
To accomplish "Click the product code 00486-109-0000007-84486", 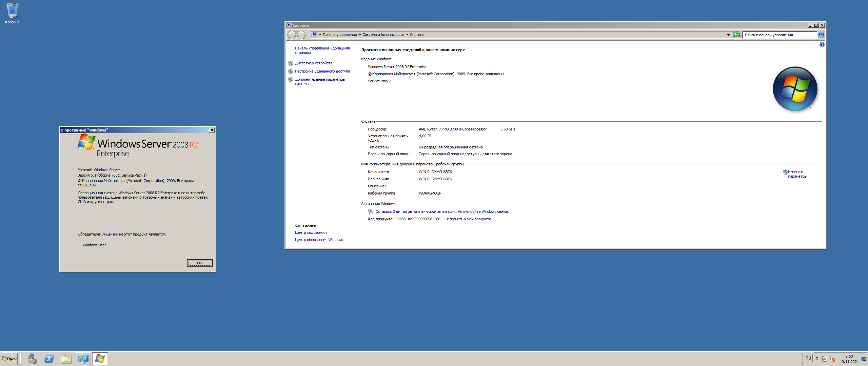I will pyautogui.click(x=418, y=219).
